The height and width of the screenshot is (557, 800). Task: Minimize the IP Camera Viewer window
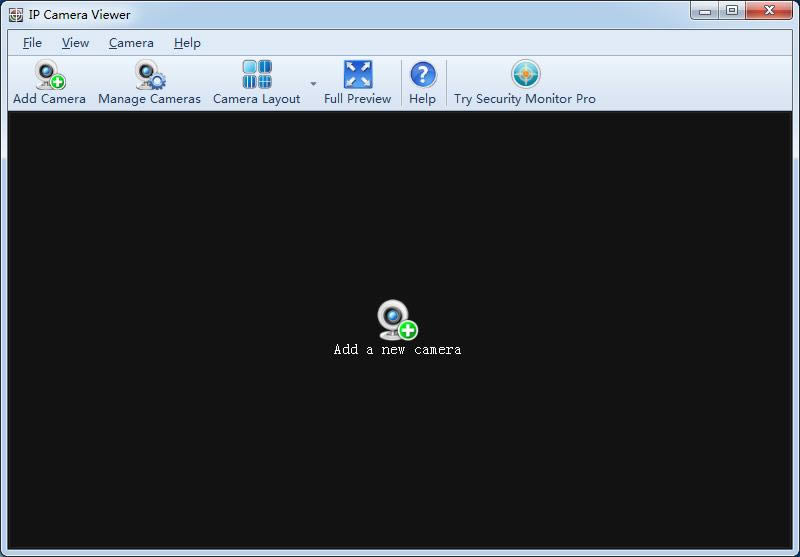(x=705, y=10)
